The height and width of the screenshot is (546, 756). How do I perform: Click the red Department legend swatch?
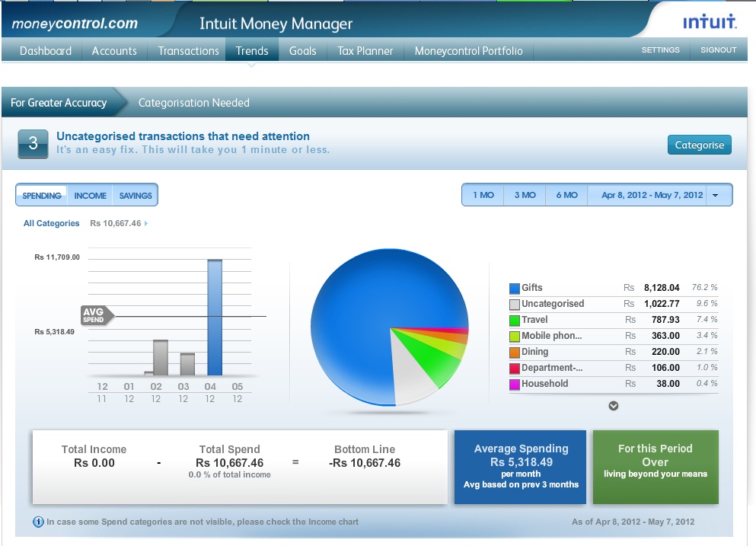[515, 369]
